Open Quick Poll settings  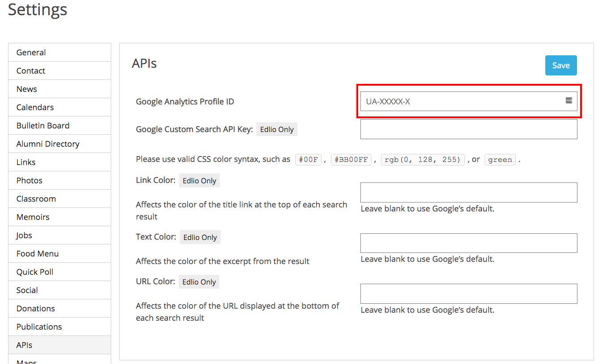pyautogui.click(x=59, y=272)
